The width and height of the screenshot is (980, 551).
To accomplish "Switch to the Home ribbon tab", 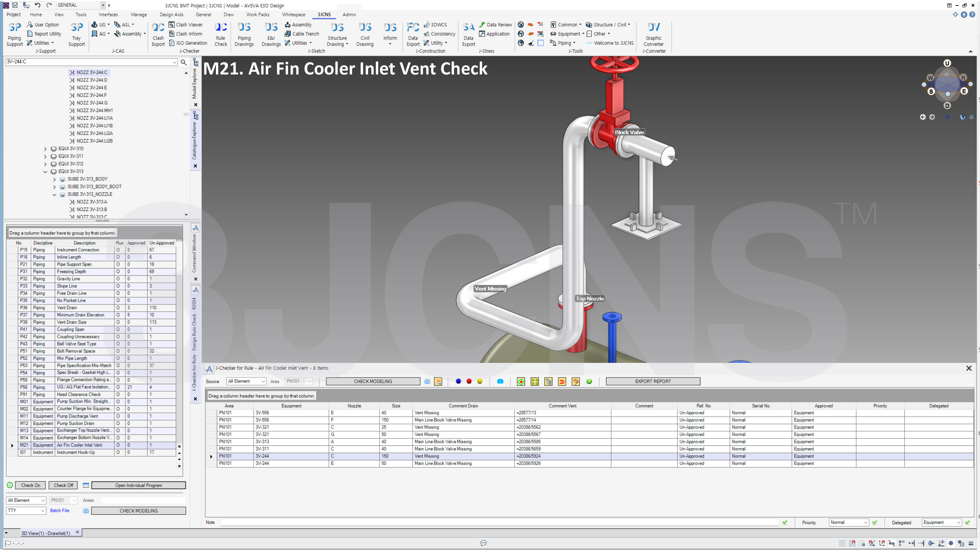I will tap(36, 14).
